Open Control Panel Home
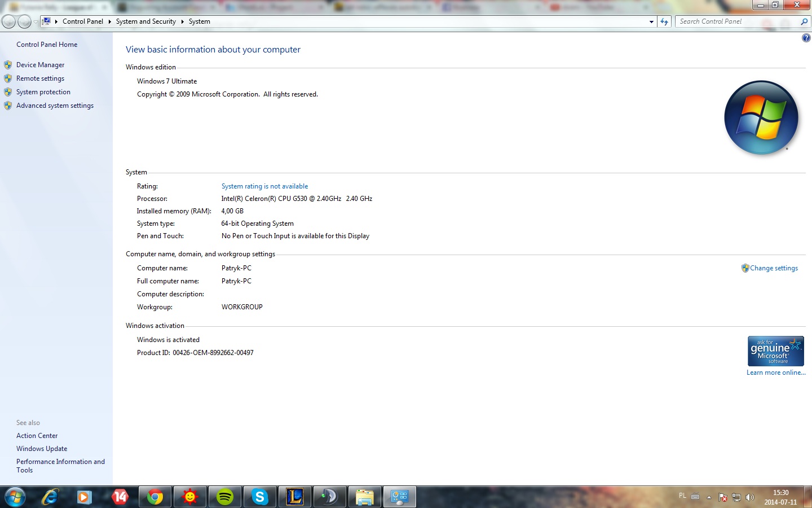This screenshot has height=508, width=812. [47, 45]
